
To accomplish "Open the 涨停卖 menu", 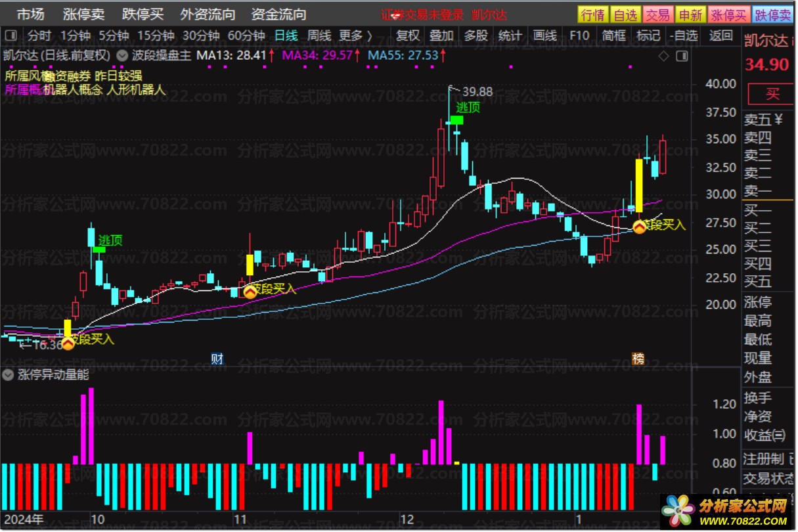I will click(83, 14).
